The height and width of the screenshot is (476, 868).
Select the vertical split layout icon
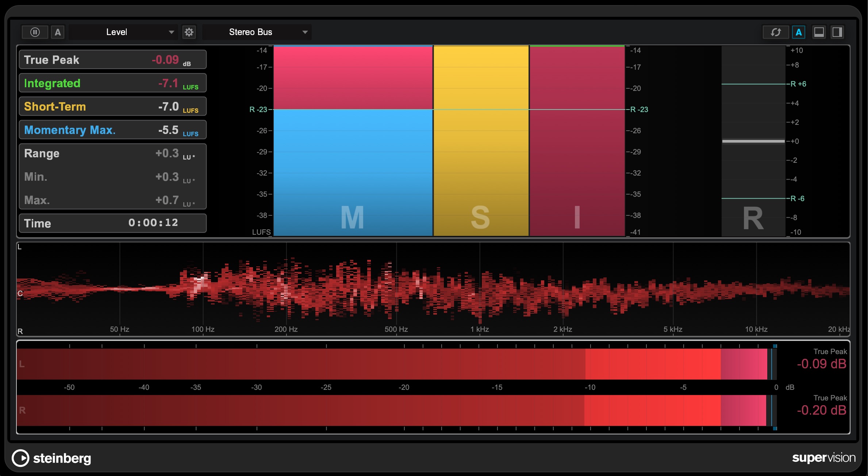point(837,32)
